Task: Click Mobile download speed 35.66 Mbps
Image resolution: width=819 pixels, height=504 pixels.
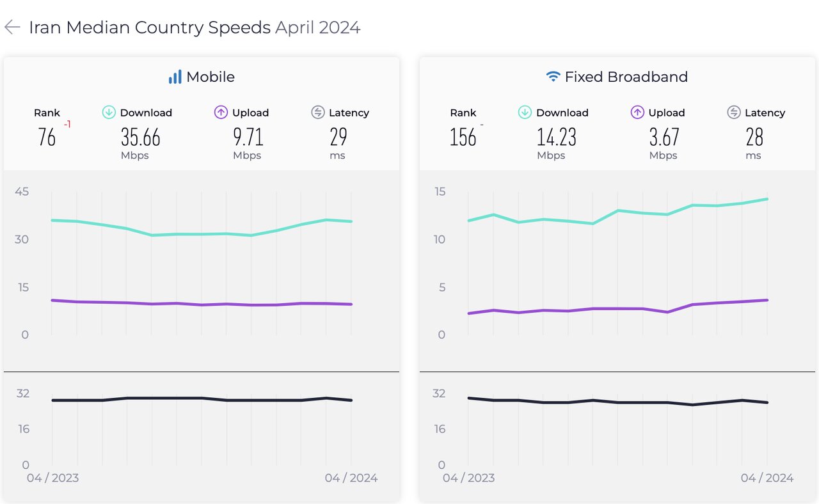Action: (x=141, y=137)
